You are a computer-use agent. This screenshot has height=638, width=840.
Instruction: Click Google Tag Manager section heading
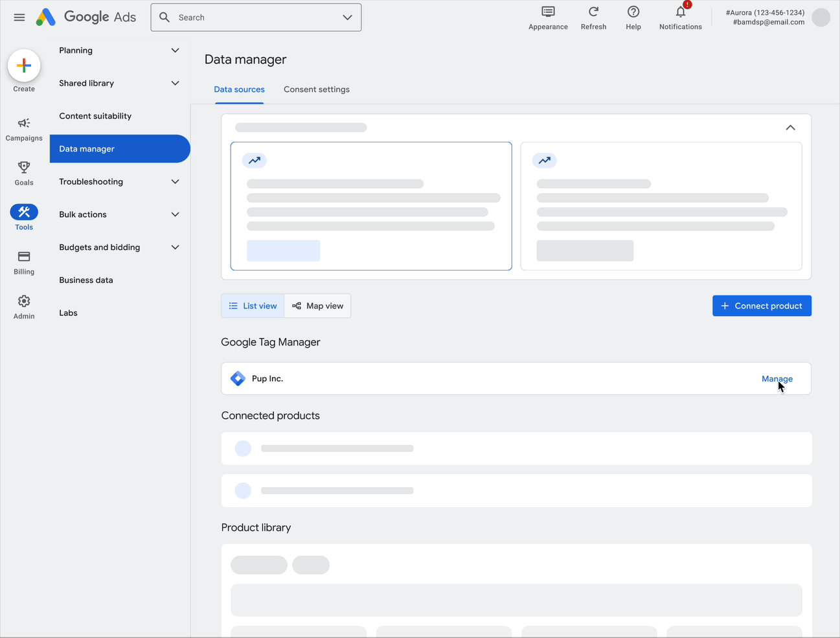click(x=271, y=342)
